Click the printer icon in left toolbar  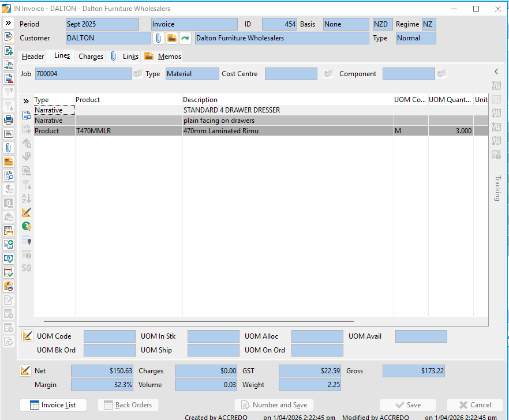(9, 120)
